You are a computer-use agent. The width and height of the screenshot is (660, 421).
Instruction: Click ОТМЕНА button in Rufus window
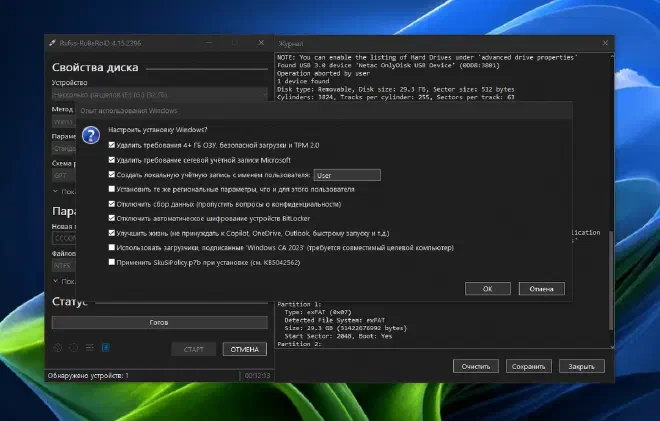245,349
